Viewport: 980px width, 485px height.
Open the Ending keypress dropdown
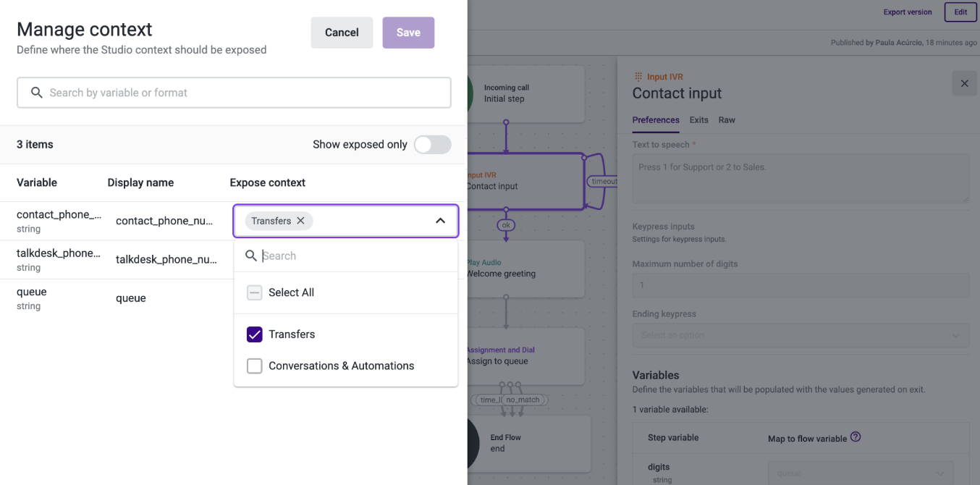point(800,335)
